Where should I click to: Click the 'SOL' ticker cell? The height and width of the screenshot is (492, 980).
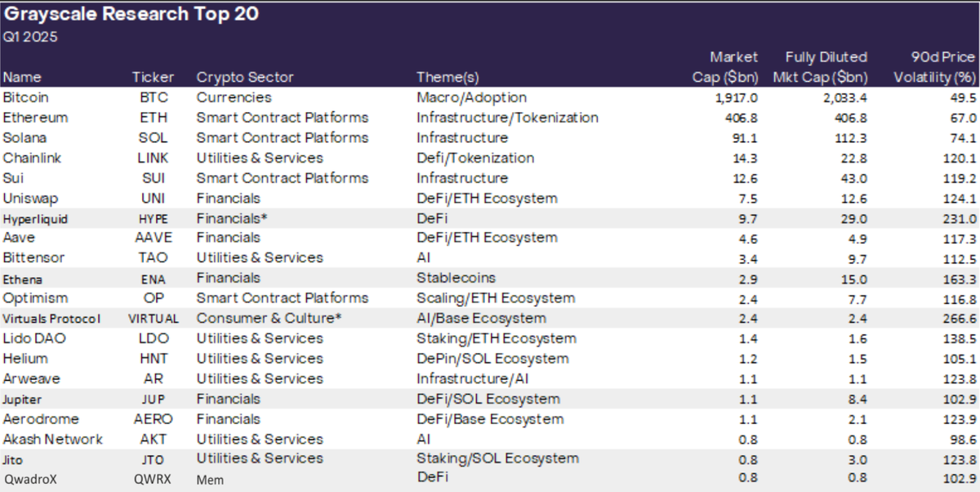pyautogui.click(x=154, y=137)
